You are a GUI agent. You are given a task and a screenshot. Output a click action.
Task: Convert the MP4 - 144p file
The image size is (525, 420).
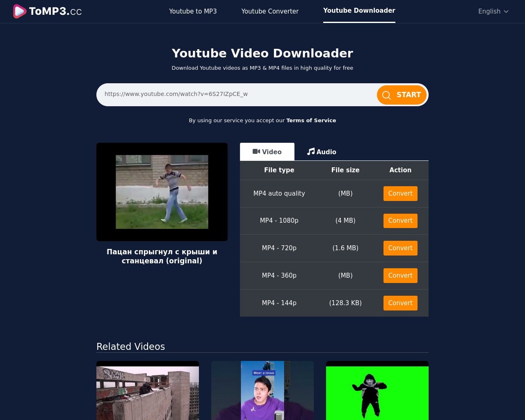(x=400, y=303)
